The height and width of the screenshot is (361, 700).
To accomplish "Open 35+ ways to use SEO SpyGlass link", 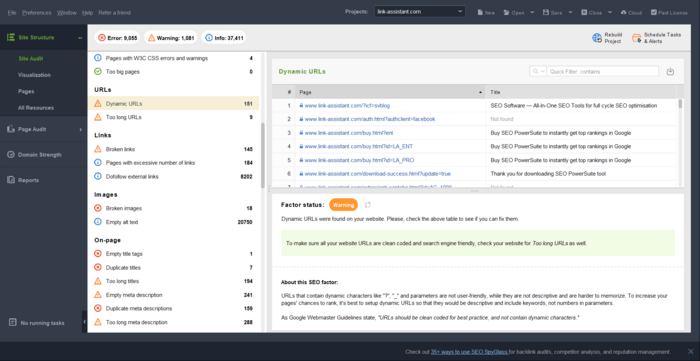I will point(469,352).
